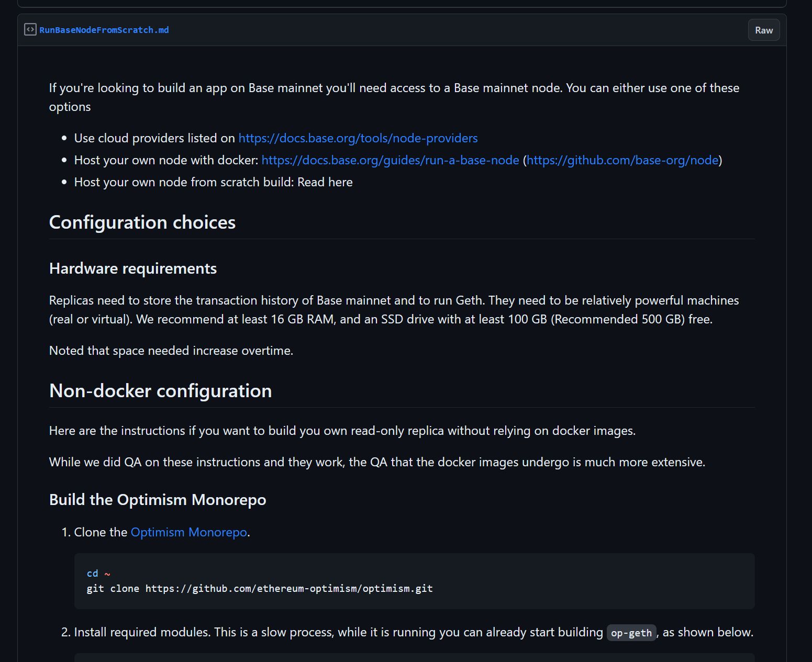This screenshot has height=662, width=812.
Task: Click the 'Here are the instructions' paragraph
Action: coord(342,431)
